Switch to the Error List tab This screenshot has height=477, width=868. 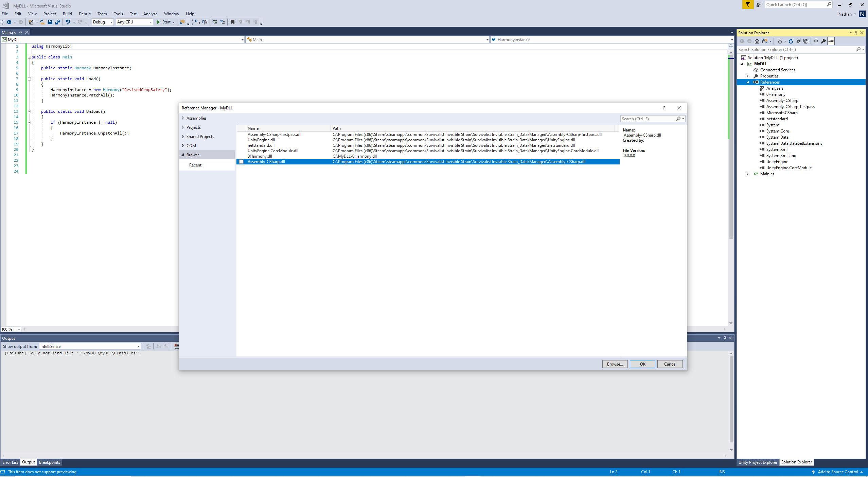click(x=10, y=462)
